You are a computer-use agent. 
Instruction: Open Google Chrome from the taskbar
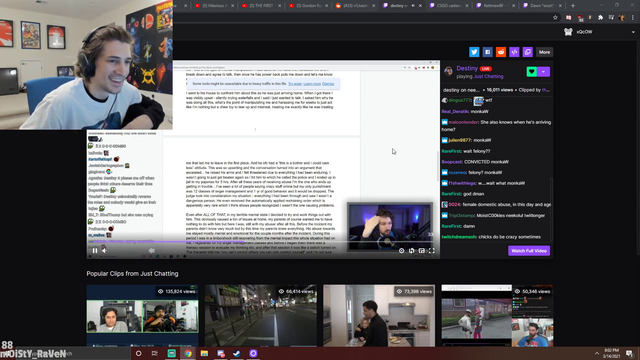click(188, 353)
